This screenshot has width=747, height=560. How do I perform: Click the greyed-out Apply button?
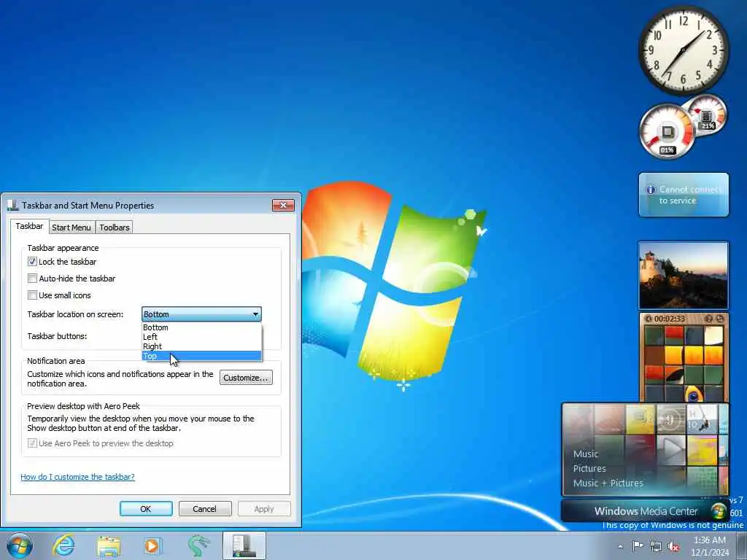tap(264, 508)
